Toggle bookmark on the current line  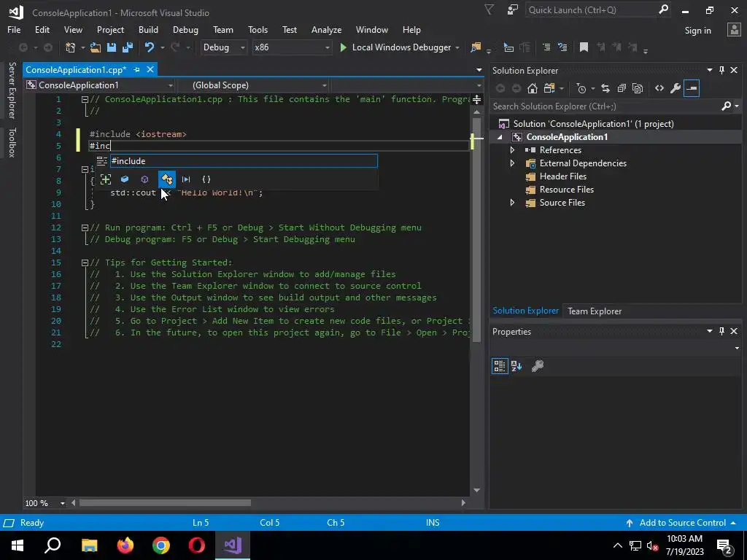[x=584, y=47]
